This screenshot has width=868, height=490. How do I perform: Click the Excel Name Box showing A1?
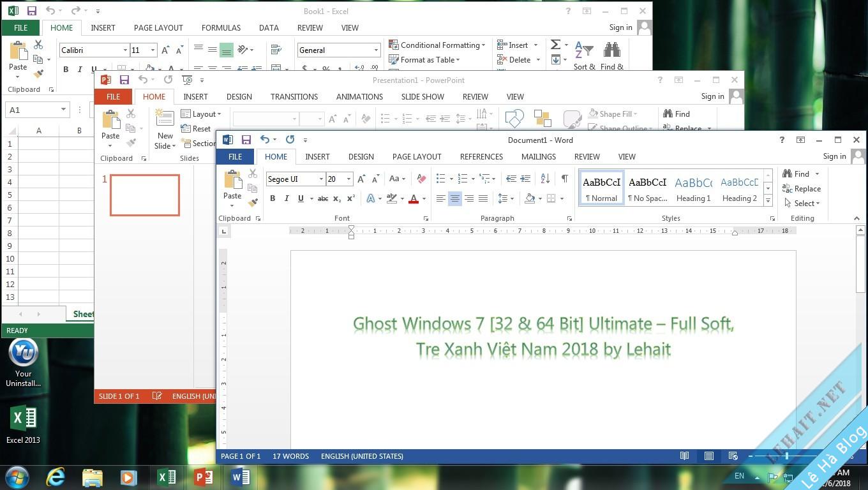pyautogui.click(x=37, y=110)
